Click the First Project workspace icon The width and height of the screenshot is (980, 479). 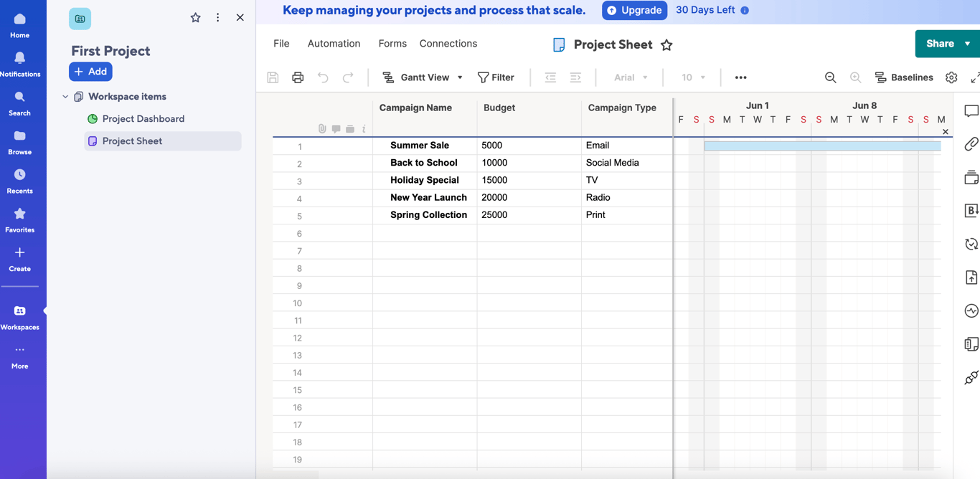tap(80, 19)
